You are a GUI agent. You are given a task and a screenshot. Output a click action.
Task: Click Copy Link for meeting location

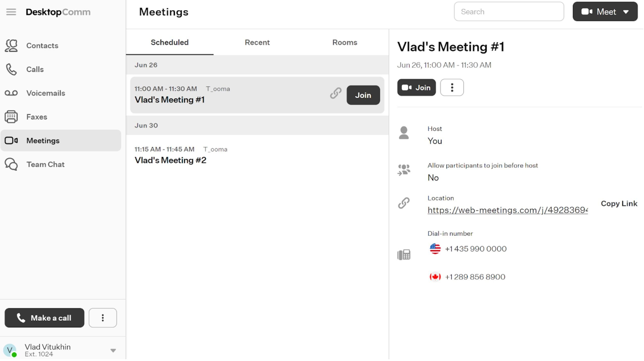pos(619,203)
